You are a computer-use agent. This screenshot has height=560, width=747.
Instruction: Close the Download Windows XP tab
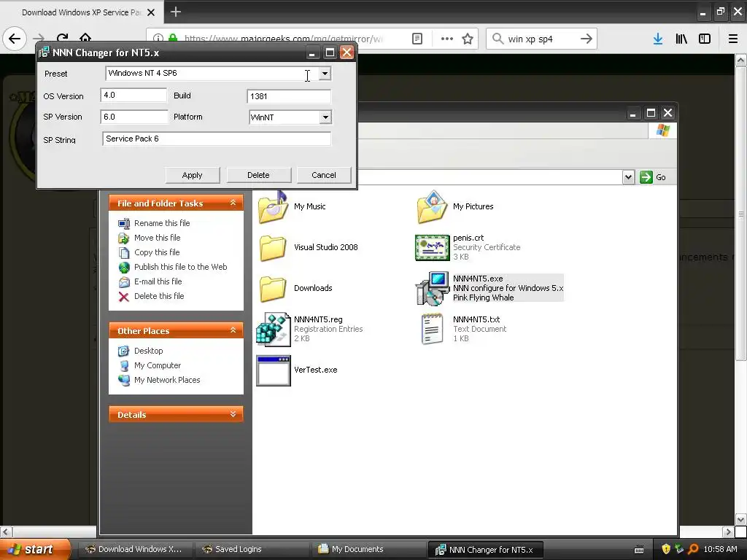click(151, 12)
